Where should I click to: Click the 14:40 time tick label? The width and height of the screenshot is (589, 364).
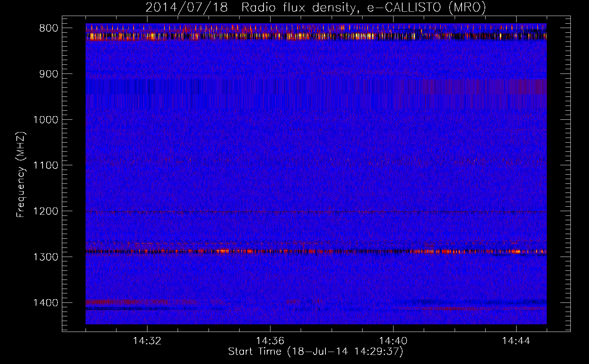point(393,341)
